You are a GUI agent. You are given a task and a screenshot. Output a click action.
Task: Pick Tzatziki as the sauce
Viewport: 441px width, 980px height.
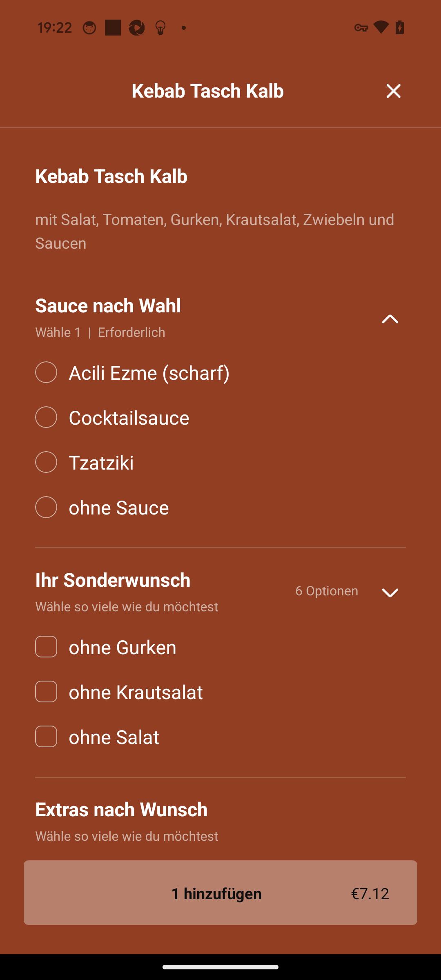(46, 462)
